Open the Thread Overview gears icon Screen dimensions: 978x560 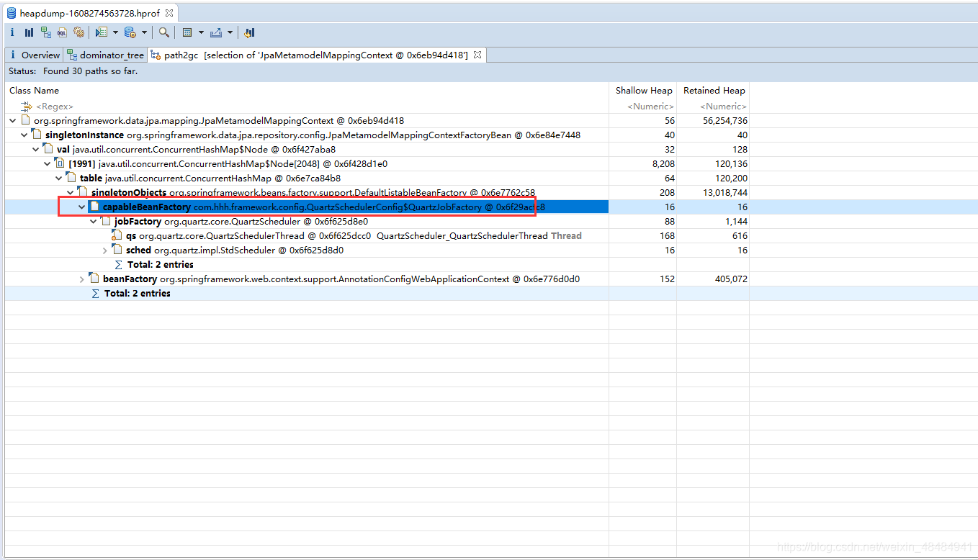pos(78,32)
